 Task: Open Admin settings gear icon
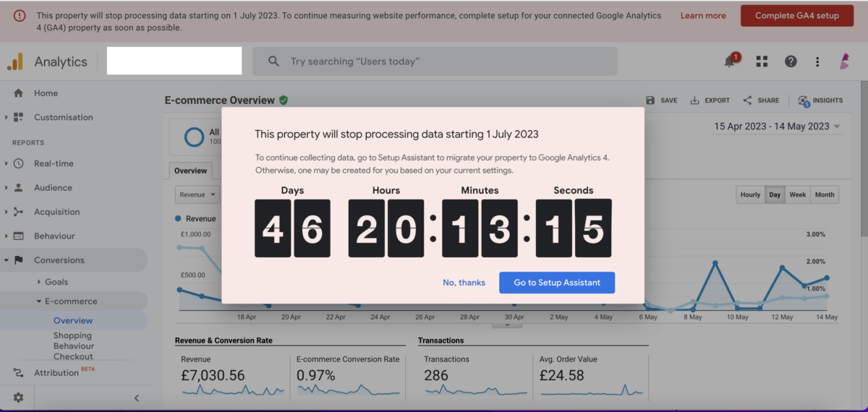point(18,398)
